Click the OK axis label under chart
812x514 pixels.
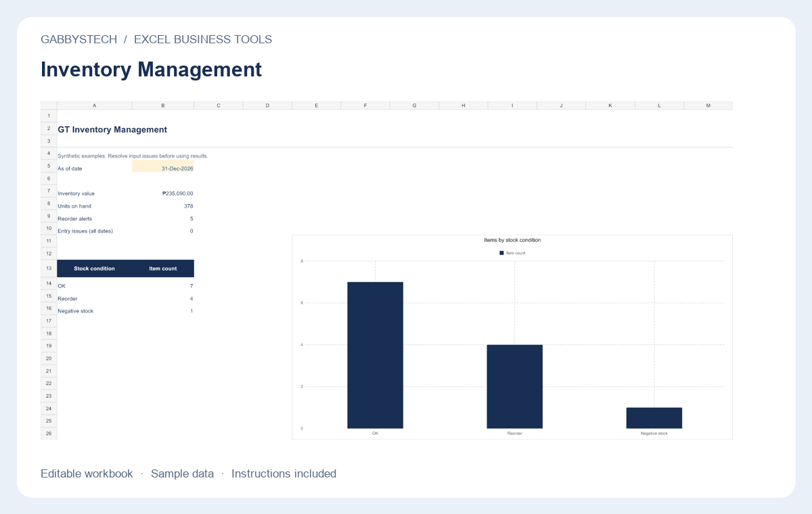coord(375,434)
